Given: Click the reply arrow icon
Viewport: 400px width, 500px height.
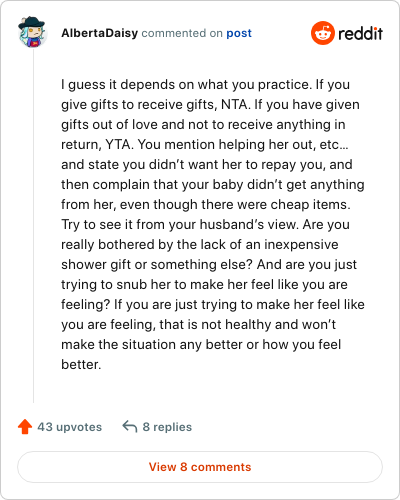Looking at the screenshot, I should pyautogui.click(x=130, y=426).
